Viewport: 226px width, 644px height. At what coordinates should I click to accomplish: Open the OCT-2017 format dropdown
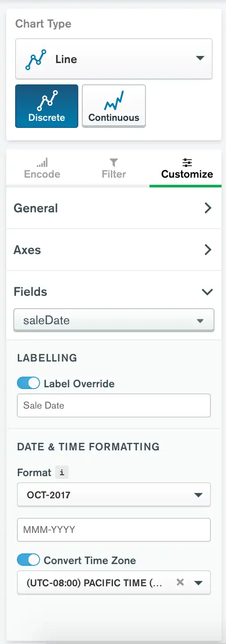[x=114, y=495]
